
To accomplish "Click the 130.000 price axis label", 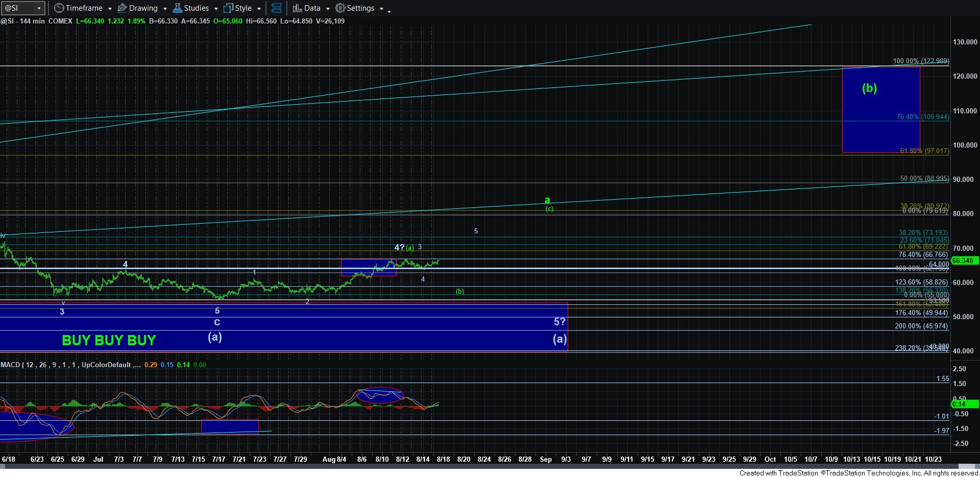I will click(x=965, y=42).
